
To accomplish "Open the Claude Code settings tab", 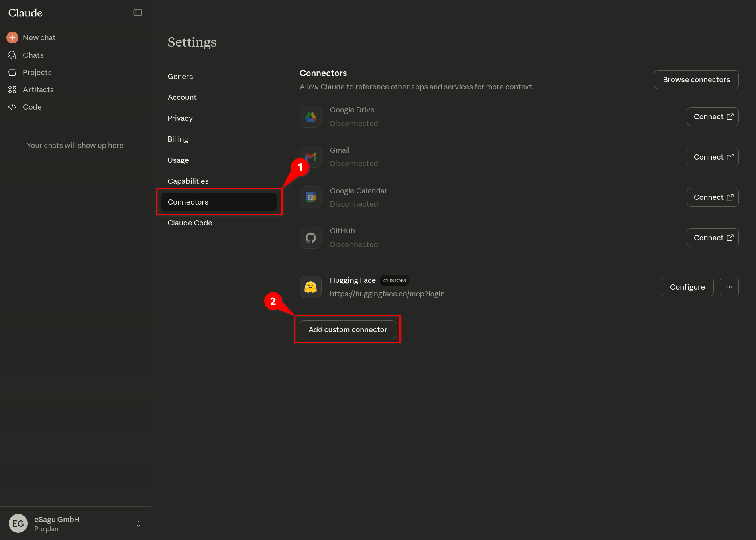I will click(190, 223).
